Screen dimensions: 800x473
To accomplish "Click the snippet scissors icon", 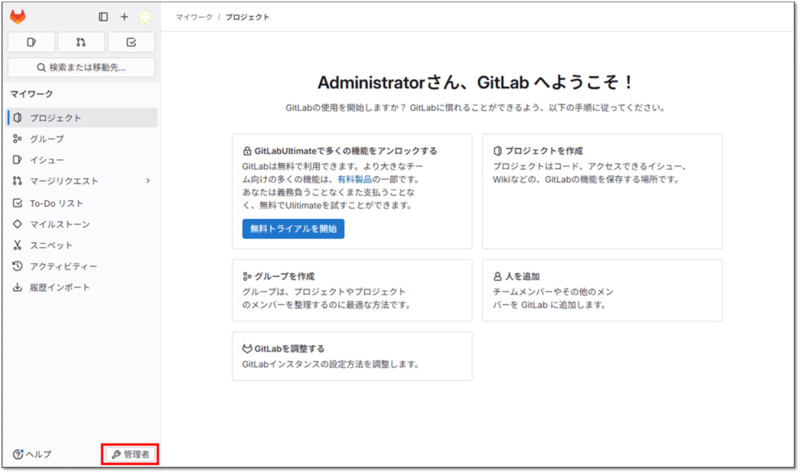I will [x=17, y=245].
